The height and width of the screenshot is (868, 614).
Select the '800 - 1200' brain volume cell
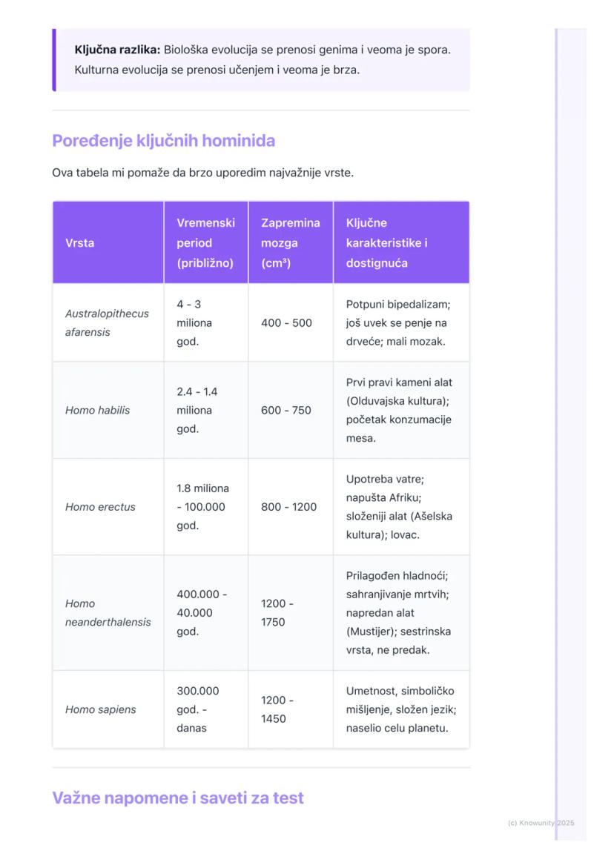click(x=288, y=508)
